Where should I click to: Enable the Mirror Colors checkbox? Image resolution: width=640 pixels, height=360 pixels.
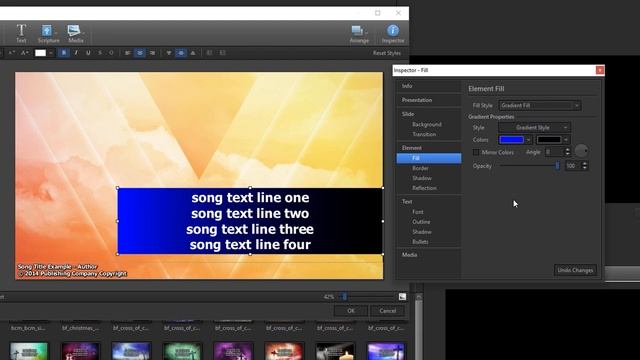[x=476, y=152]
